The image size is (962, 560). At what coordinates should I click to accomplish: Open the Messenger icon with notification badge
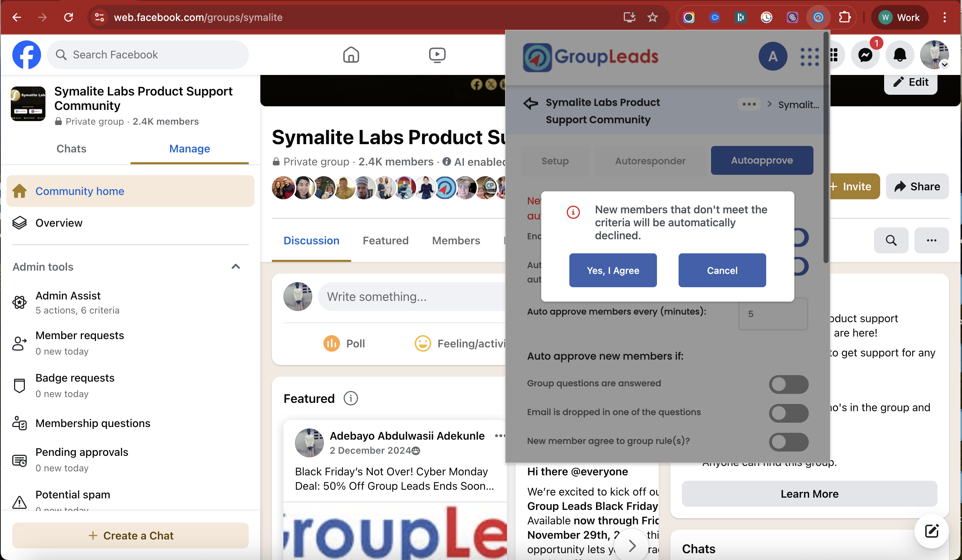[x=865, y=55]
